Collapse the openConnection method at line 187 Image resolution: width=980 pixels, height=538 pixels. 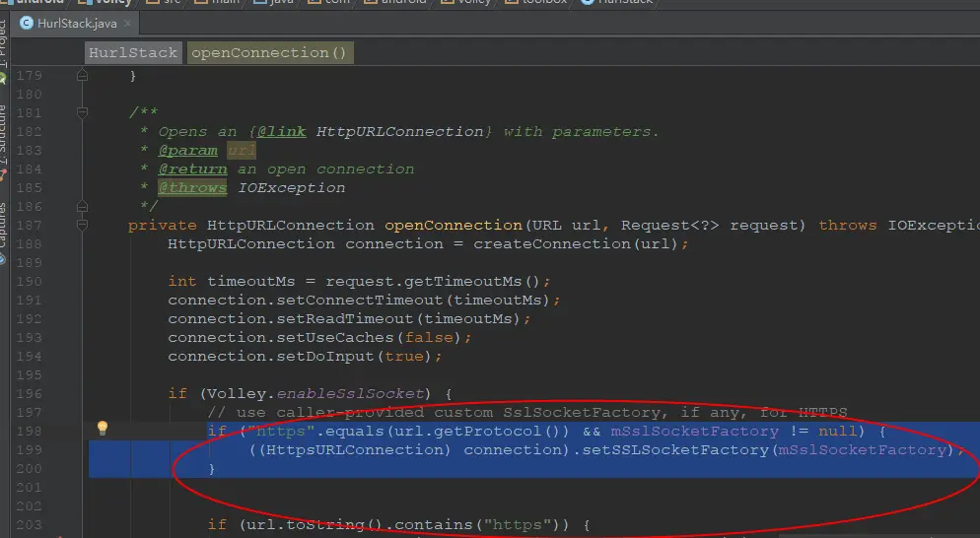[82, 225]
